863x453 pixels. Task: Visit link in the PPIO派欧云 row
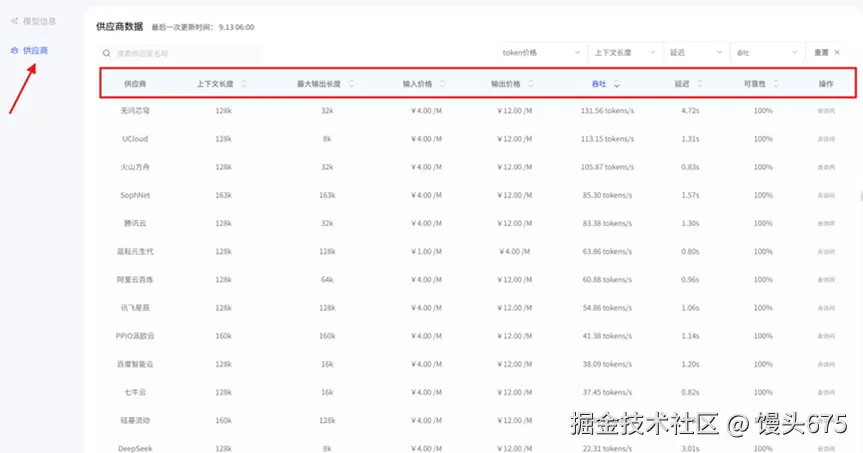(x=826, y=336)
